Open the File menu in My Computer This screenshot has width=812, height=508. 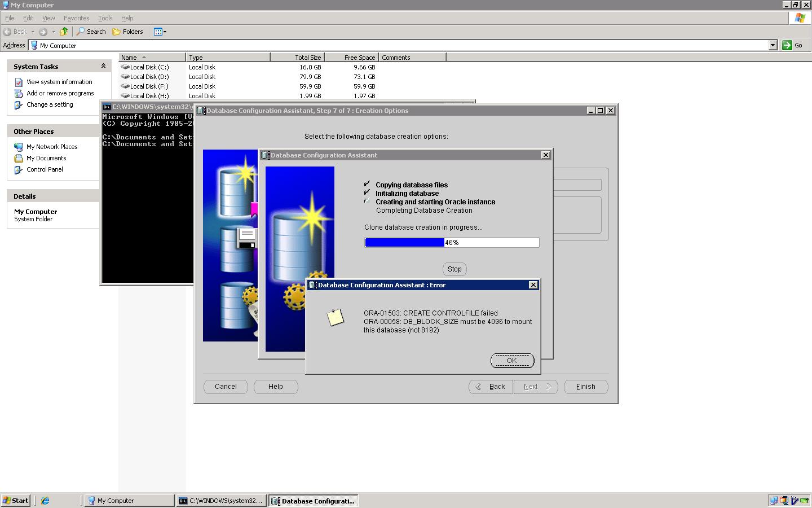[10, 18]
